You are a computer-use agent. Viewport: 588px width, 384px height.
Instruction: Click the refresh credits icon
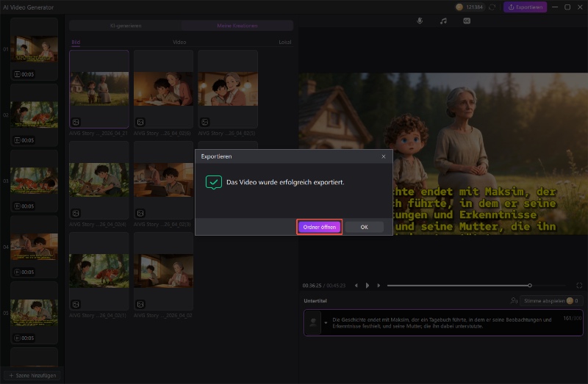click(x=492, y=7)
